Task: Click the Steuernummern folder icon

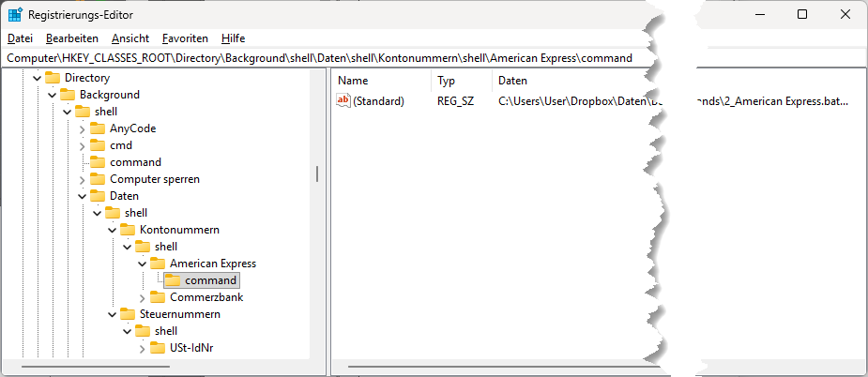Action: click(x=128, y=314)
